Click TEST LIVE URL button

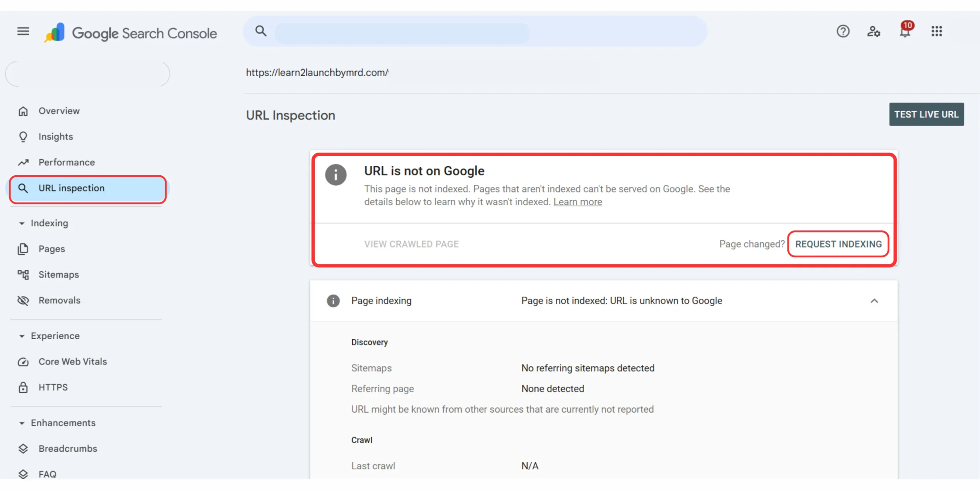[x=926, y=114]
